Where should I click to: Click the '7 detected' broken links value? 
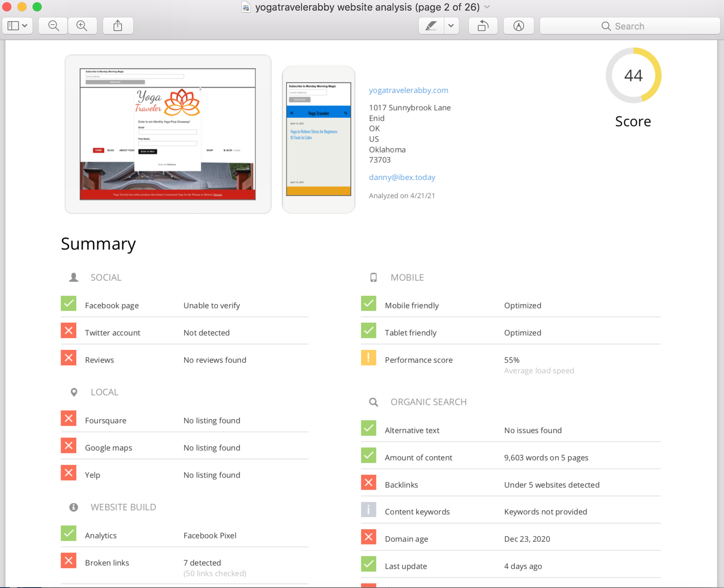coord(202,563)
